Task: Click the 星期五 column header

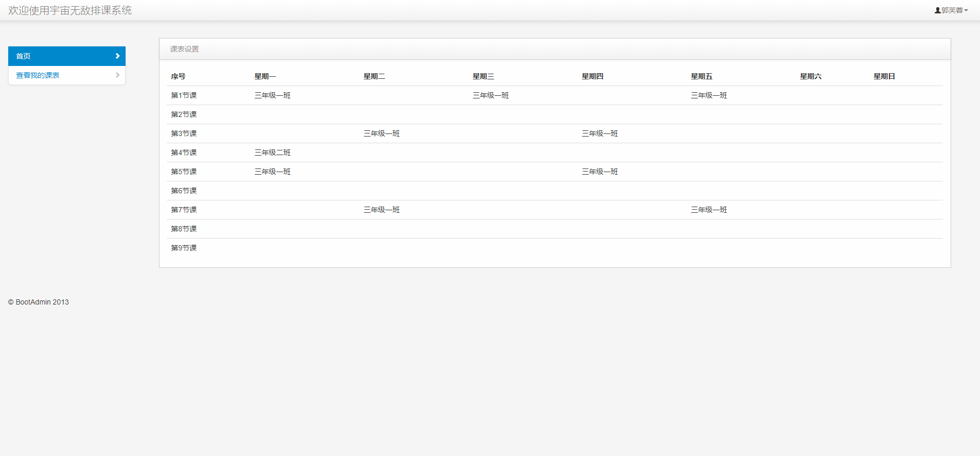Action: pos(702,76)
